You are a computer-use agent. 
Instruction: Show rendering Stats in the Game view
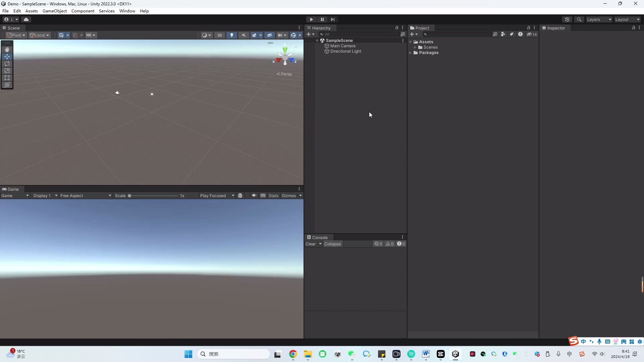(x=274, y=196)
